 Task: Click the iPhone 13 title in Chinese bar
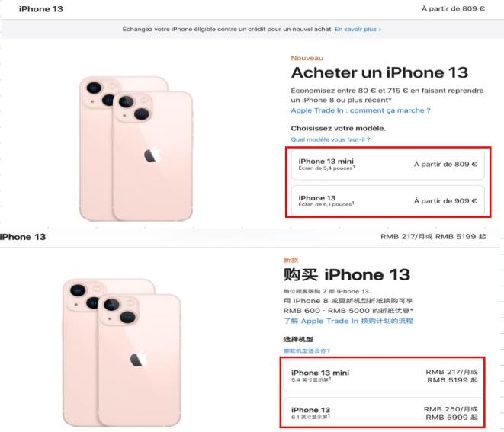coord(23,237)
